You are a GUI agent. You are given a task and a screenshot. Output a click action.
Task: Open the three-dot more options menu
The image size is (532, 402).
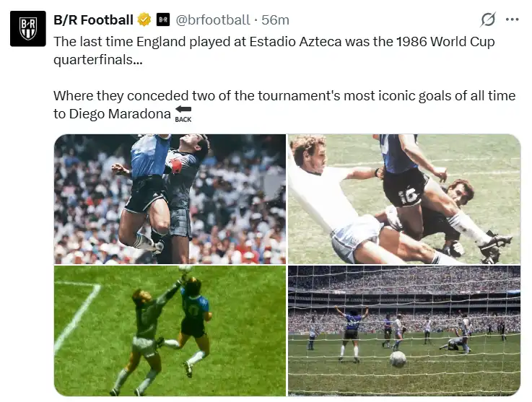[512, 19]
